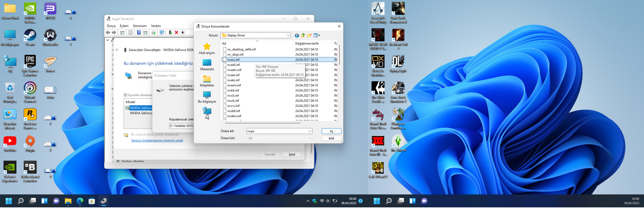
Task: Click red X uninstall device toolbar icon
Action: pos(176,33)
